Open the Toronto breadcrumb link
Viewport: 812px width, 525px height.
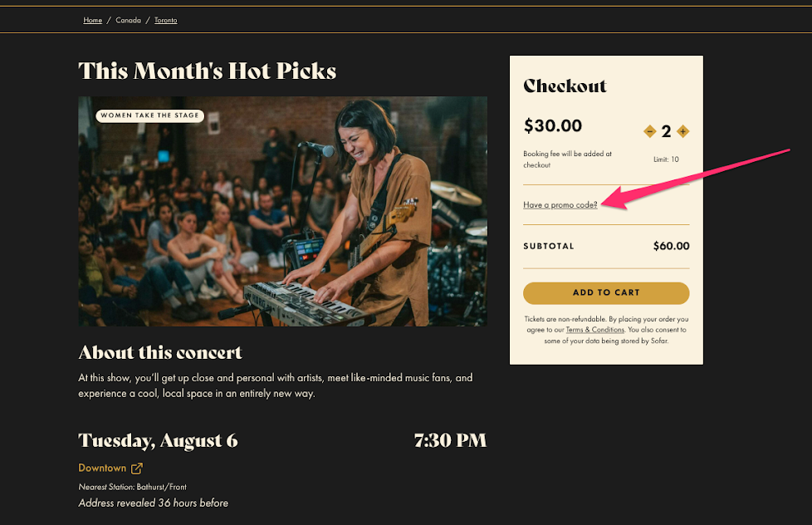click(x=166, y=20)
